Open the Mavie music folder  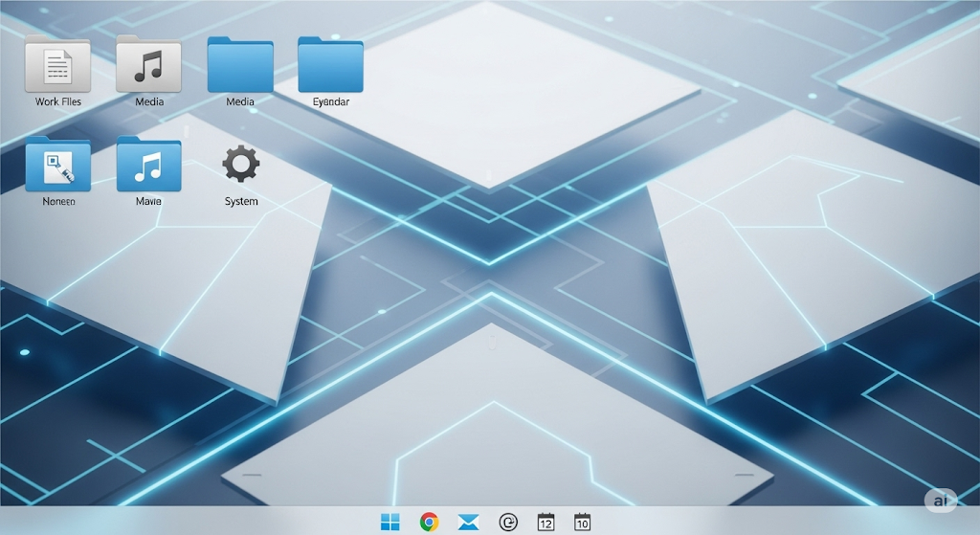point(148,164)
